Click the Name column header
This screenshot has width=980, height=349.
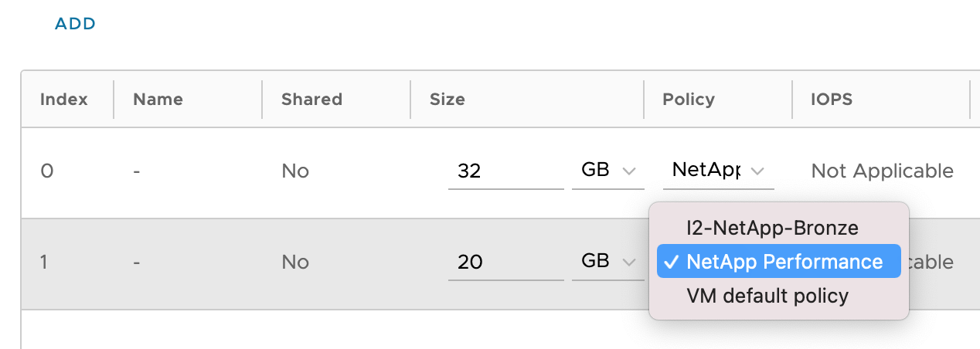pos(158,100)
